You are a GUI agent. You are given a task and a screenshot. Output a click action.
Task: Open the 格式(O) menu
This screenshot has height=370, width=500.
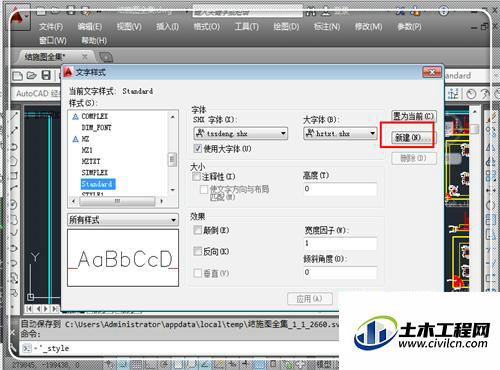click(x=207, y=27)
